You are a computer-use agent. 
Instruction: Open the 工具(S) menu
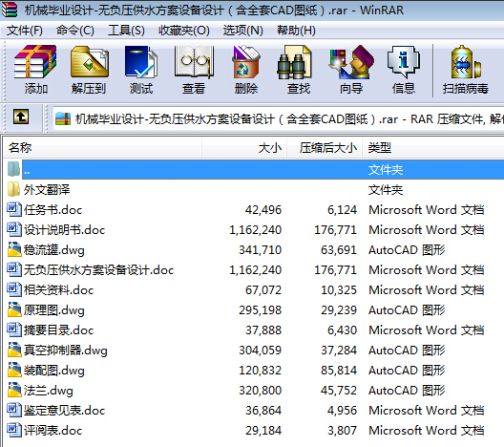pyautogui.click(x=126, y=31)
